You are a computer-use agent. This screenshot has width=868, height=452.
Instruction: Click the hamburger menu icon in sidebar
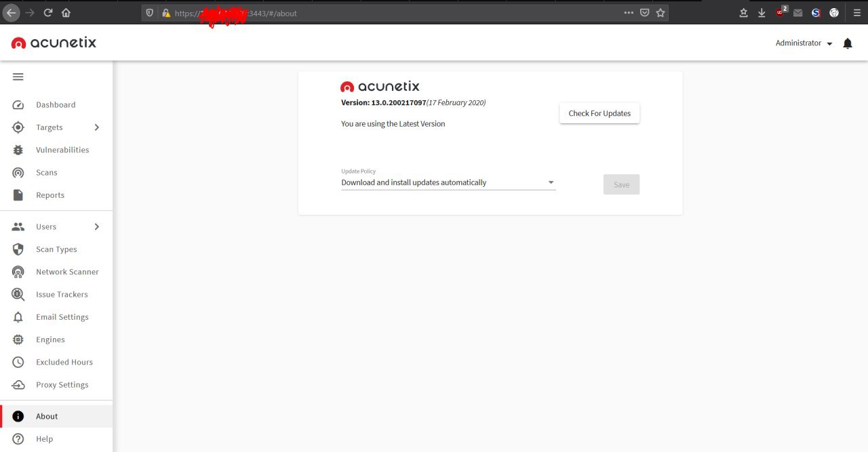click(18, 77)
